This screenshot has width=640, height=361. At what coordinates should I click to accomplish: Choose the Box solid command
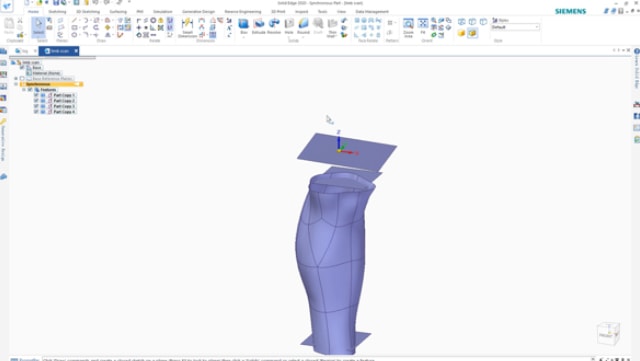click(x=244, y=27)
